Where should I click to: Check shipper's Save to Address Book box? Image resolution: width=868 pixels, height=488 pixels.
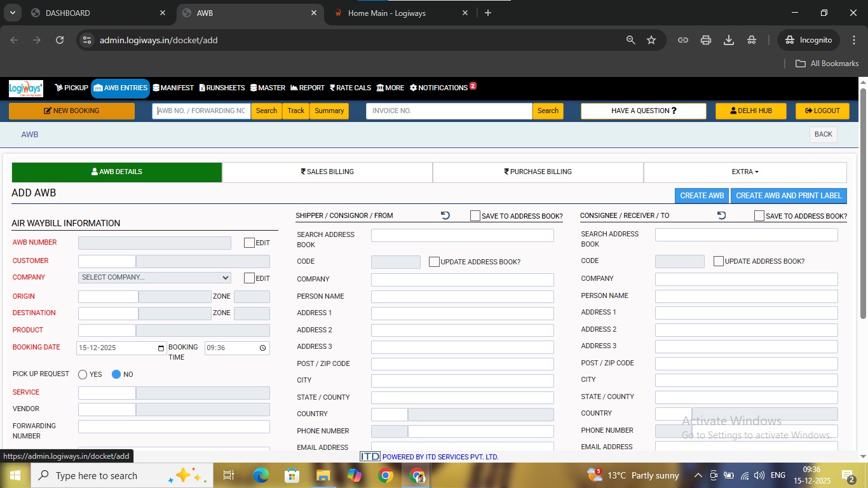475,216
